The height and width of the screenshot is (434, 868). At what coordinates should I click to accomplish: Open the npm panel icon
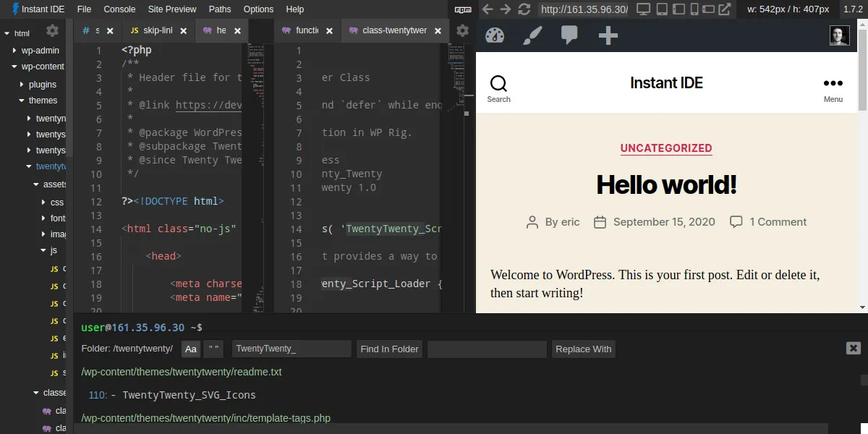pyautogui.click(x=463, y=9)
